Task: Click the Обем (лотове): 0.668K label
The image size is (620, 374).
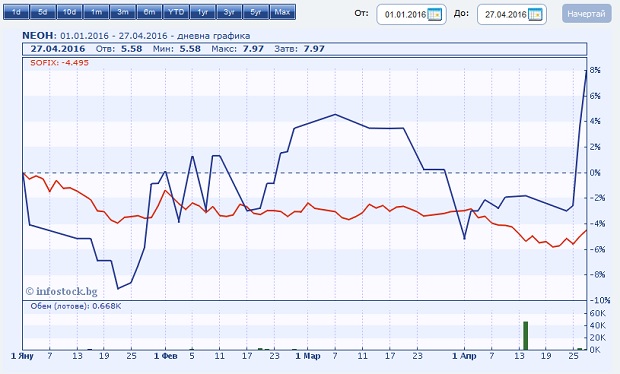Action: 76,306
